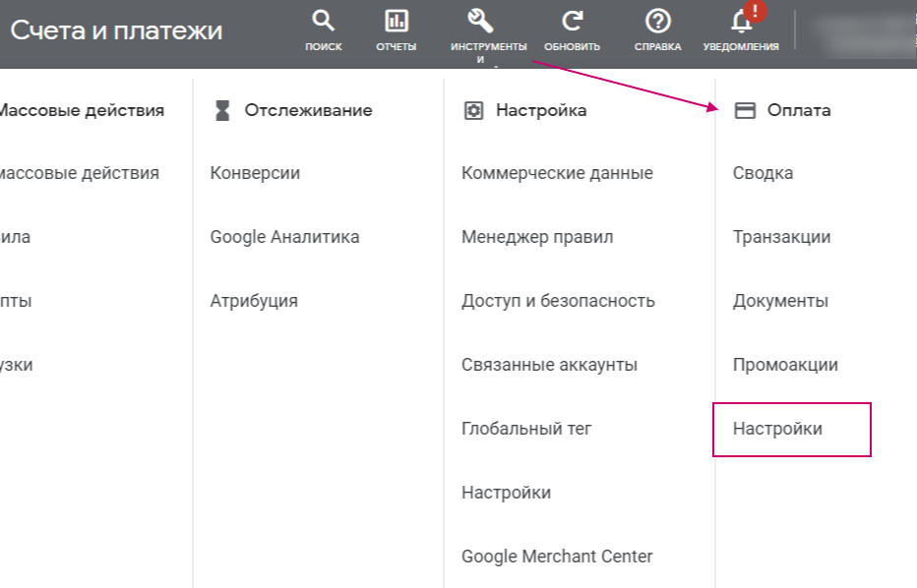Click the hourglass icon beside Отслеживание
The height and width of the screenshot is (588, 917).
[222, 110]
